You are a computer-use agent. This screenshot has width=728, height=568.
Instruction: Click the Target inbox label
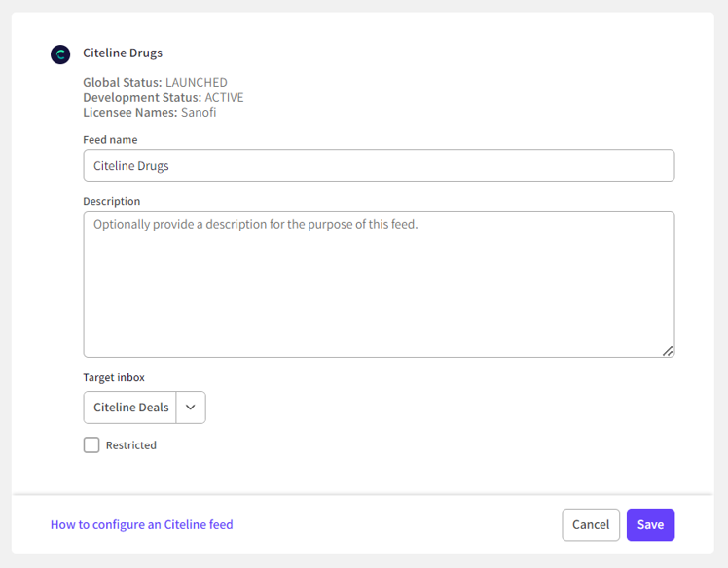[x=114, y=377]
